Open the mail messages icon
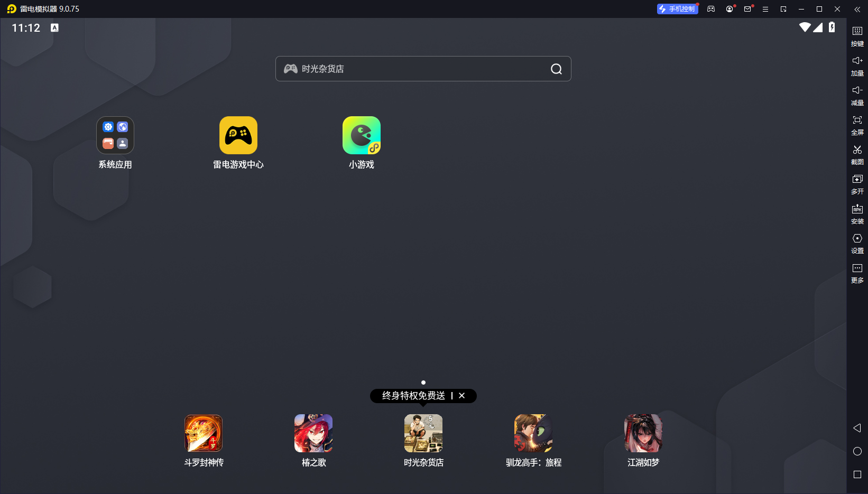Screen dimensions: 868x494 [x=747, y=9]
